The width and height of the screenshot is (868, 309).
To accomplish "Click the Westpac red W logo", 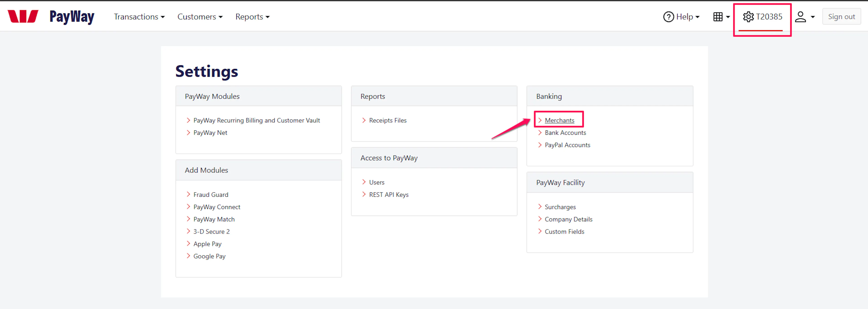I will coord(23,16).
